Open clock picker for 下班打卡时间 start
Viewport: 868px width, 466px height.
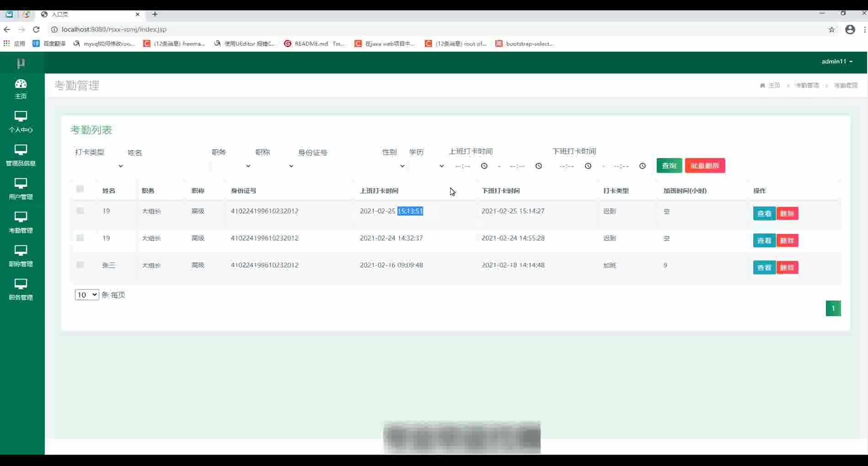click(588, 166)
